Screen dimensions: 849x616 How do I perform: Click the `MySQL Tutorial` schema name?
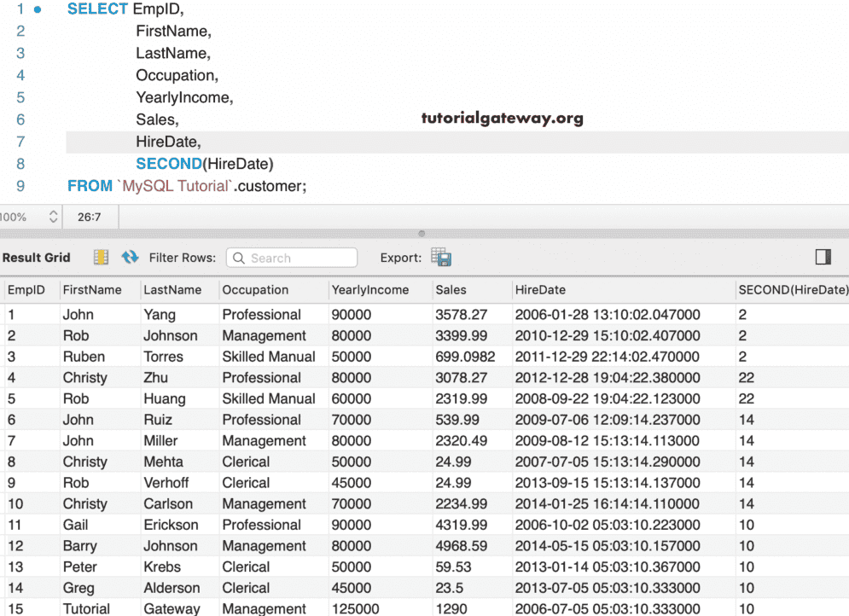click(175, 186)
